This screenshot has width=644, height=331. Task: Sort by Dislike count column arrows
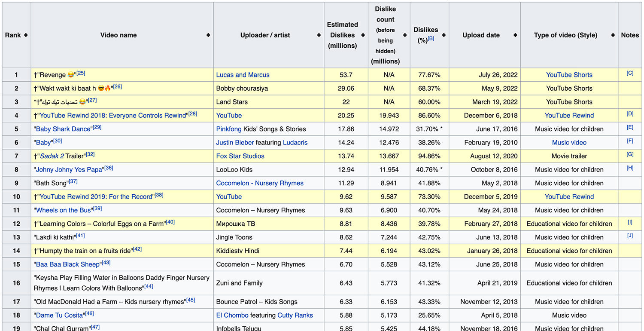coord(405,35)
